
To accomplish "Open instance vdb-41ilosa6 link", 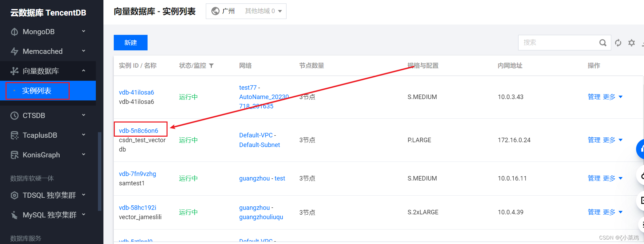I will (x=137, y=92).
